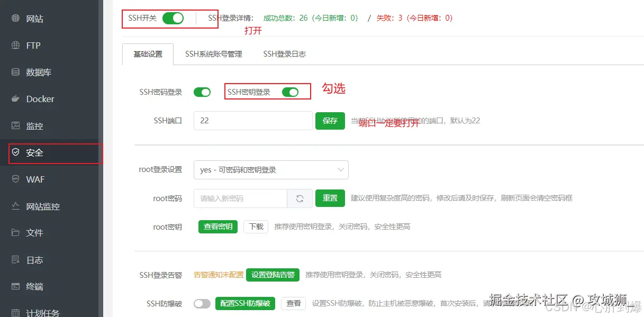Switch to SSH登录日志 tab
644x317 pixels.
click(x=284, y=53)
